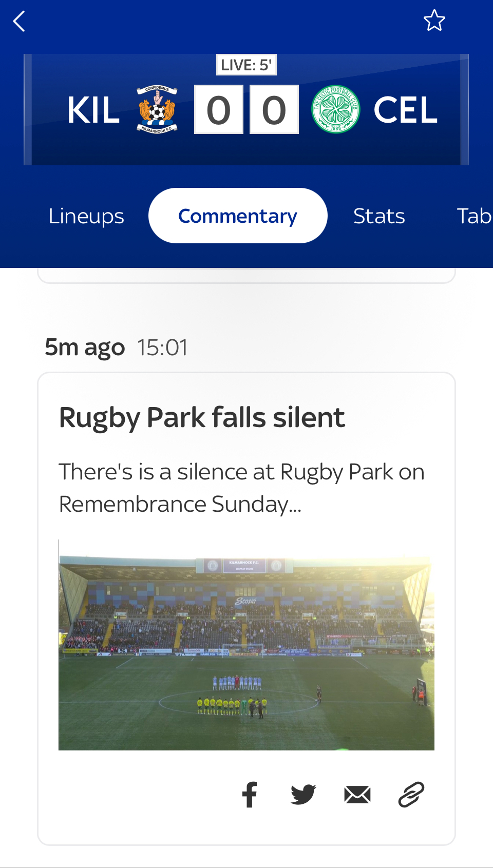Open the Stats tab
The height and width of the screenshot is (868, 493).
point(379,216)
